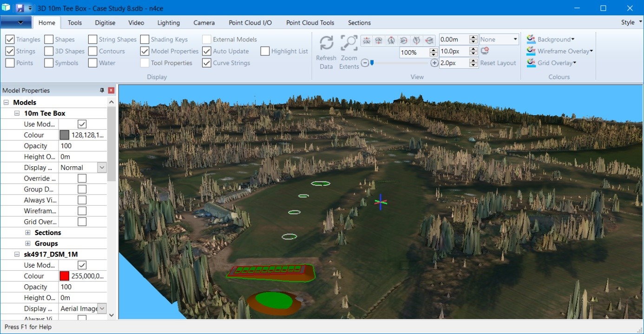The height and width of the screenshot is (334, 644).
Task: Open the Wireframe Overlay dropdown
Action: (x=591, y=51)
